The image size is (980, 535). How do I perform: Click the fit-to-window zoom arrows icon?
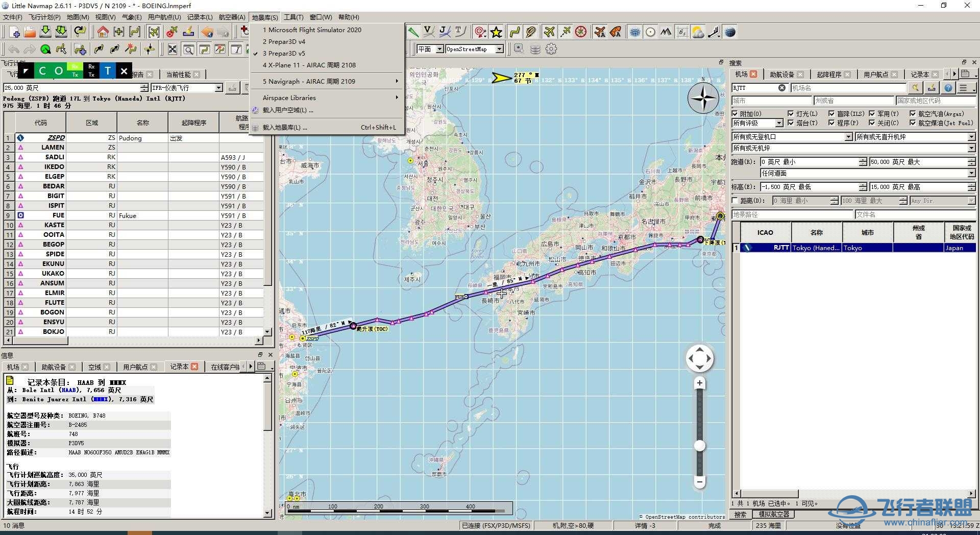pyautogui.click(x=173, y=50)
